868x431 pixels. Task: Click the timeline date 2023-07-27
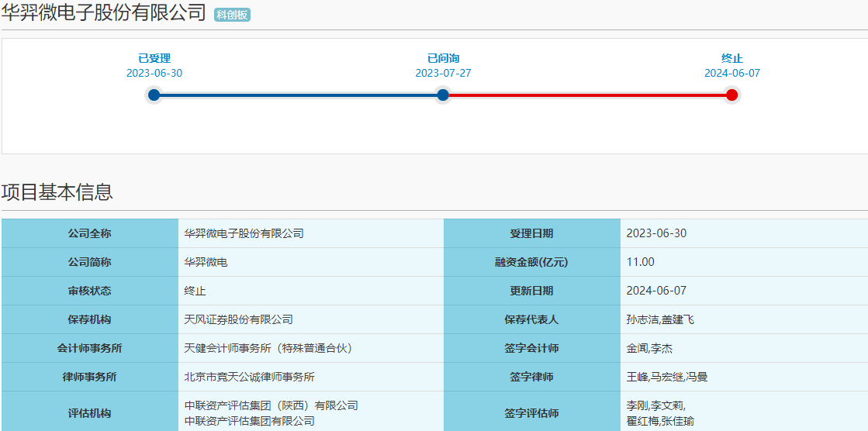click(444, 73)
